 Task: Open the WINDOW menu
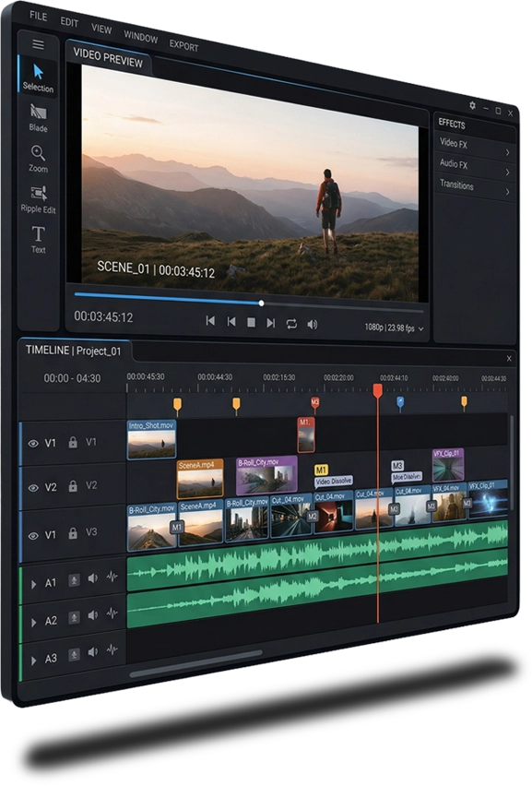(x=141, y=37)
